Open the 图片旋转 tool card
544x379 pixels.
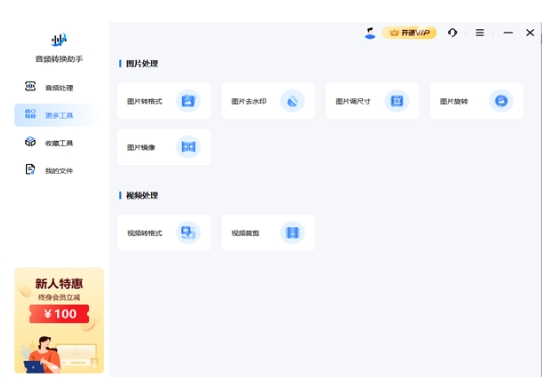pyautogui.click(x=477, y=101)
